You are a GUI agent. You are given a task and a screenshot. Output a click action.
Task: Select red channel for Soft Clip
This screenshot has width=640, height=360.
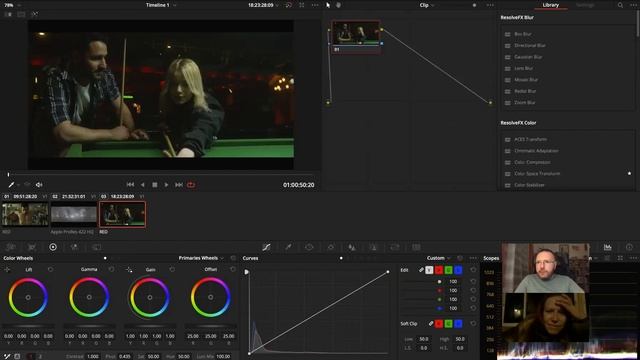[x=439, y=324]
